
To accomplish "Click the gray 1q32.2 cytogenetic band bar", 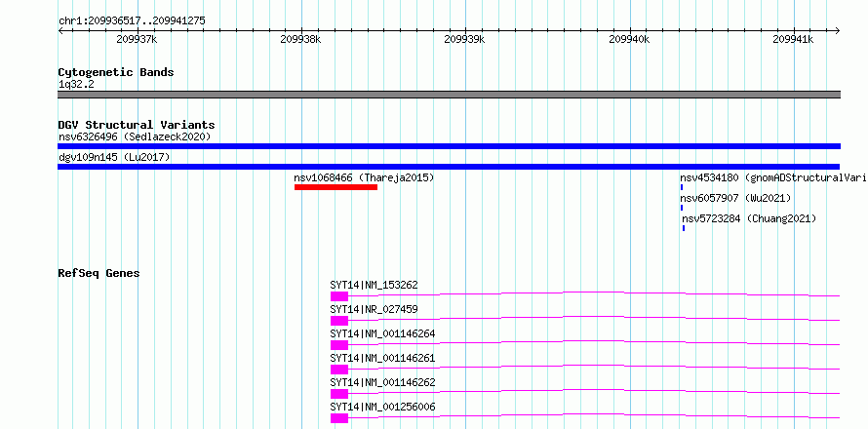I will 449,95.
